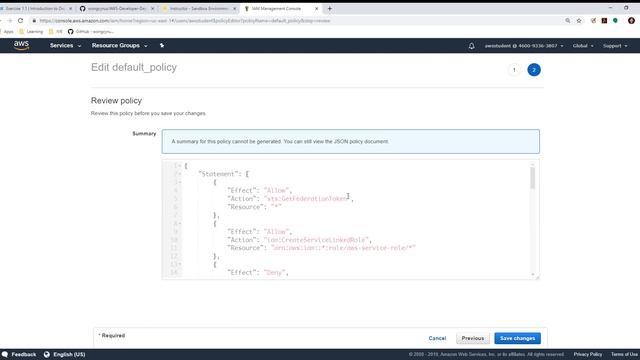Select the IAM Management Console tab
The height and width of the screenshot is (360, 640).
pos(281,9)
